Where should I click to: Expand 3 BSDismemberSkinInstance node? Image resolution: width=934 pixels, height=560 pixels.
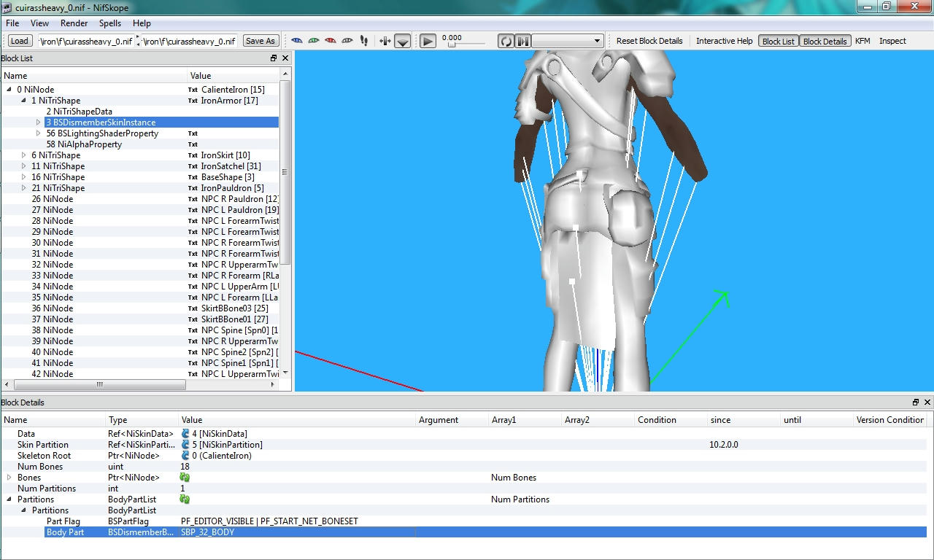39,122
